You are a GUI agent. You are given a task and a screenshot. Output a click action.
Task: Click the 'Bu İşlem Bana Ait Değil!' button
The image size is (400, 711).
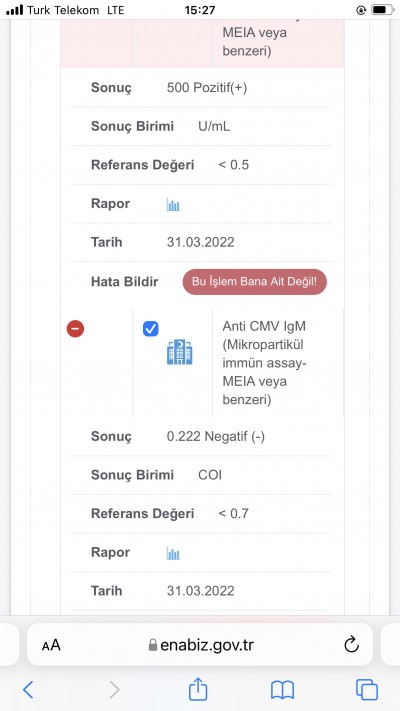click(254, 282)
